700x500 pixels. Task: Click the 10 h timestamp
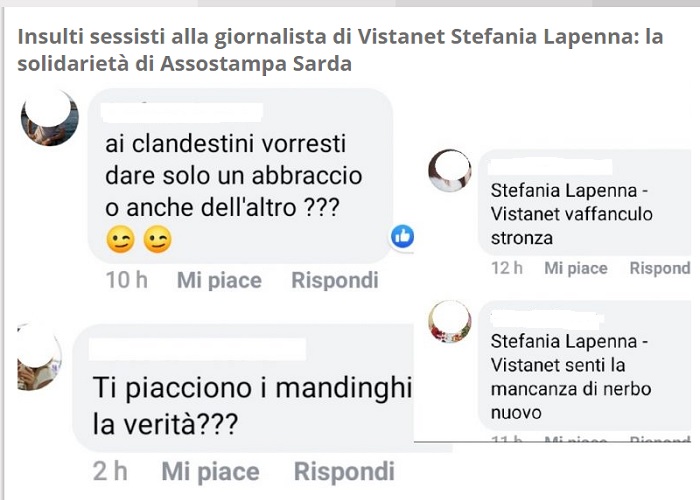pyautogui.click(x=127, y=280)
